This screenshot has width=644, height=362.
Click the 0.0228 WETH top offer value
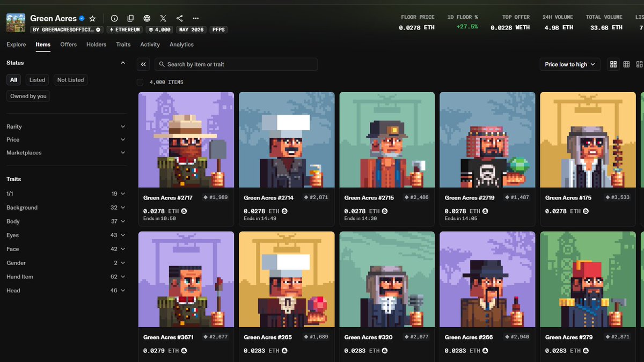510,27
